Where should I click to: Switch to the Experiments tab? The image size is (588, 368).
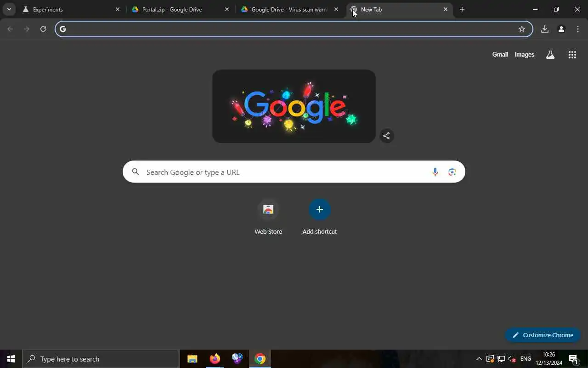pos(71,9)
